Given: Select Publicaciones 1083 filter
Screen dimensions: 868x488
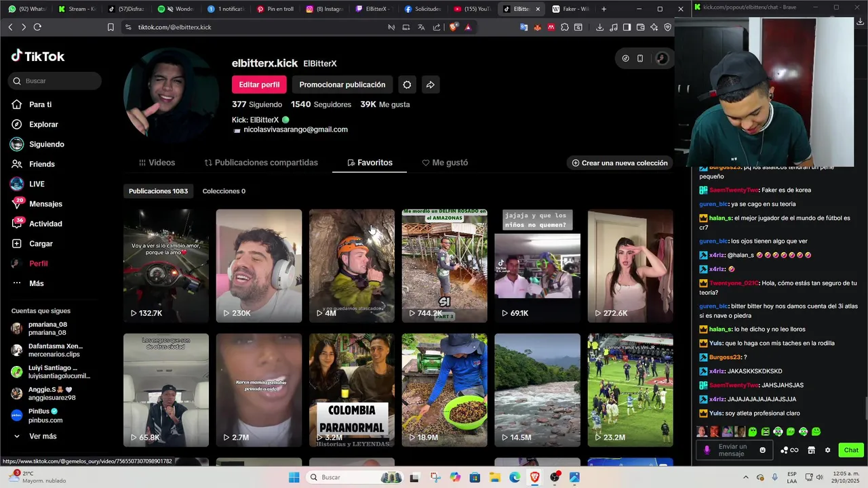Looking at the screenshot, I should 158,191.
